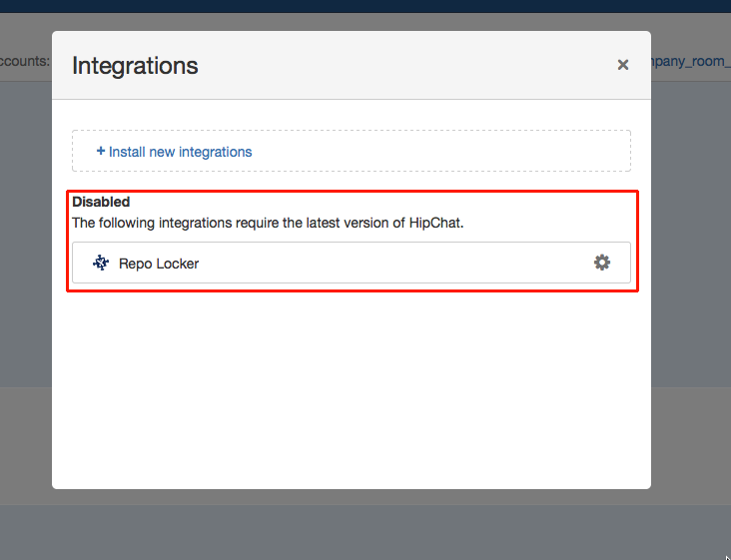The width and height of the screenshot is (731, 560).
Task: Click the Install new integrations link
Action: pos(180,152)
